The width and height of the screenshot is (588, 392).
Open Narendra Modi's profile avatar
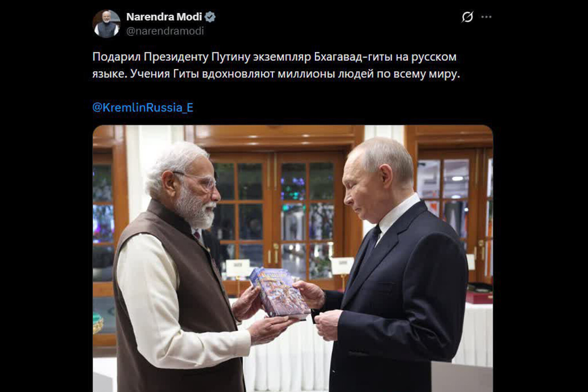(x=106, y=24)
